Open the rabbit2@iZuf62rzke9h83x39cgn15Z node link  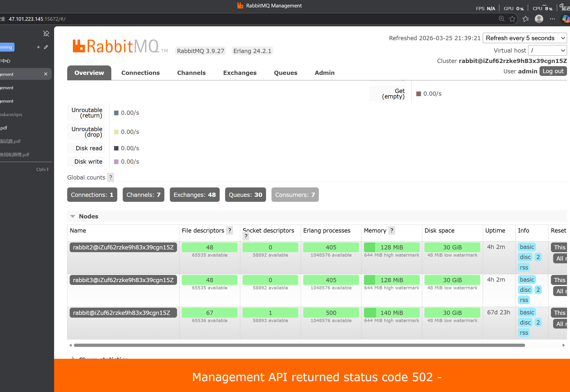[123, 247]
